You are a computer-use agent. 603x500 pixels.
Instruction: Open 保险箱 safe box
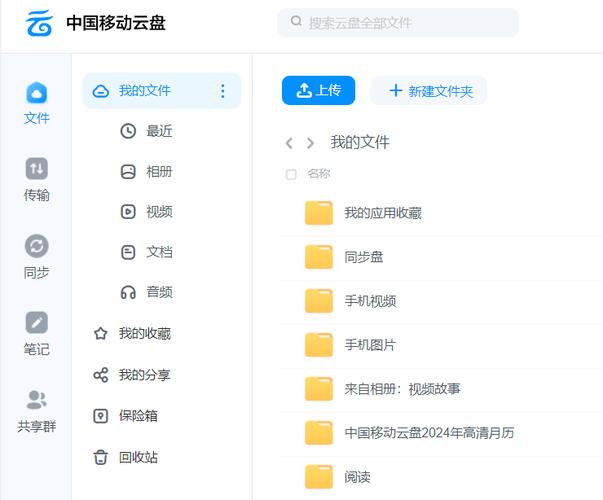pos(137,415)
